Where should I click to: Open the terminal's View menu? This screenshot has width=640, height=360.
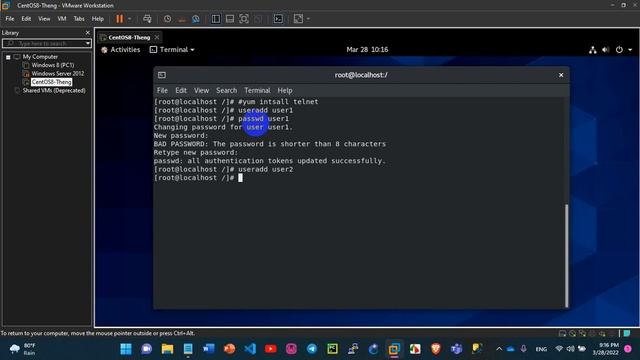coord(201,91)
